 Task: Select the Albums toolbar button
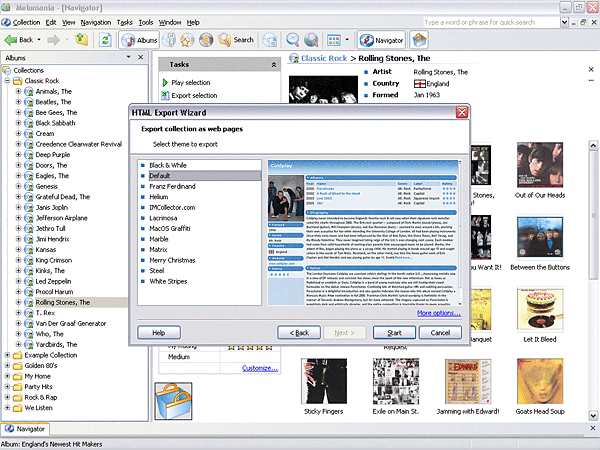coord(139,40)
